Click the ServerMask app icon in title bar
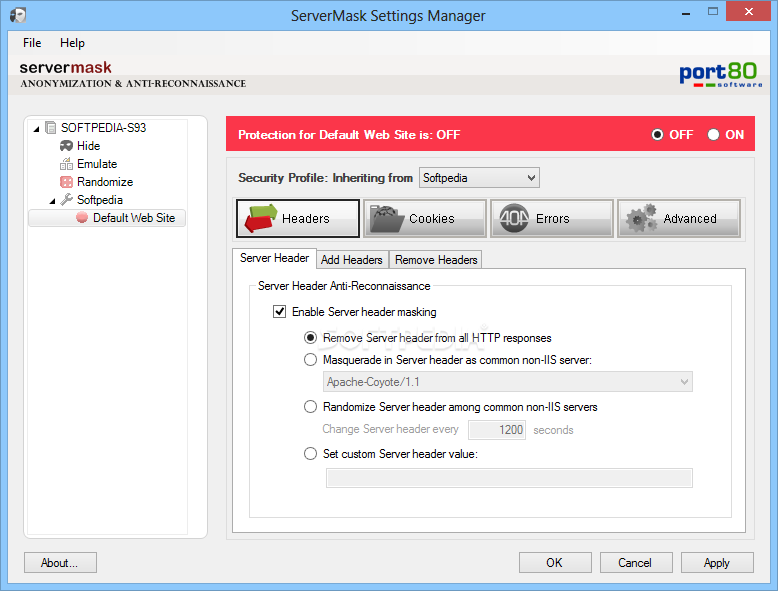Image resolution: width=778 pixels, height=591 pixels. pos(18,15)
